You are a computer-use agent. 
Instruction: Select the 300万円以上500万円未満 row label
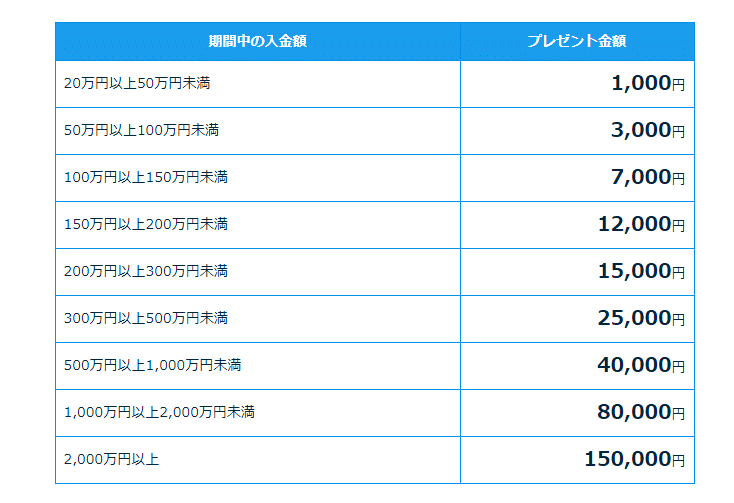(146, 318)
